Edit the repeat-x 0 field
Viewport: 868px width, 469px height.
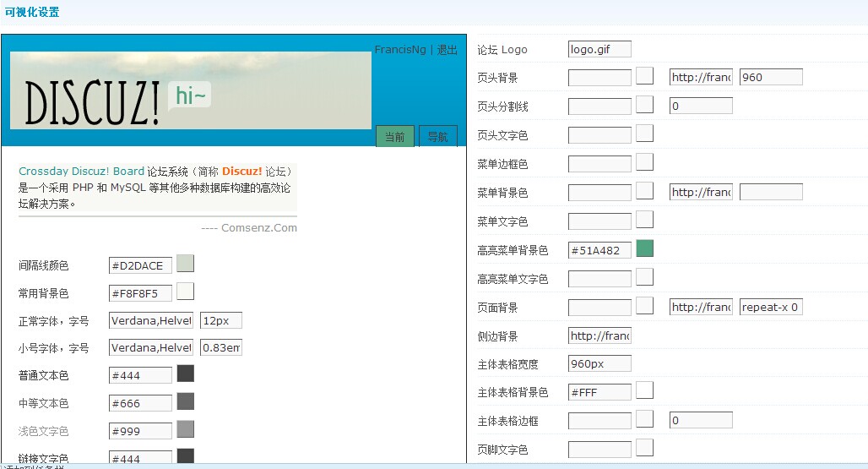[x=771, y=308]
